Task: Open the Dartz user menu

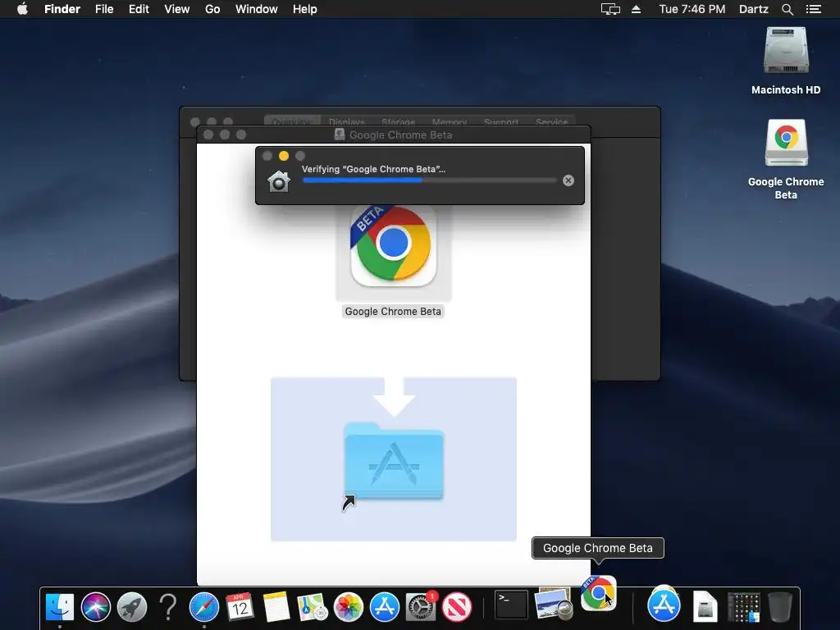Action: click(x=754, y=9)
